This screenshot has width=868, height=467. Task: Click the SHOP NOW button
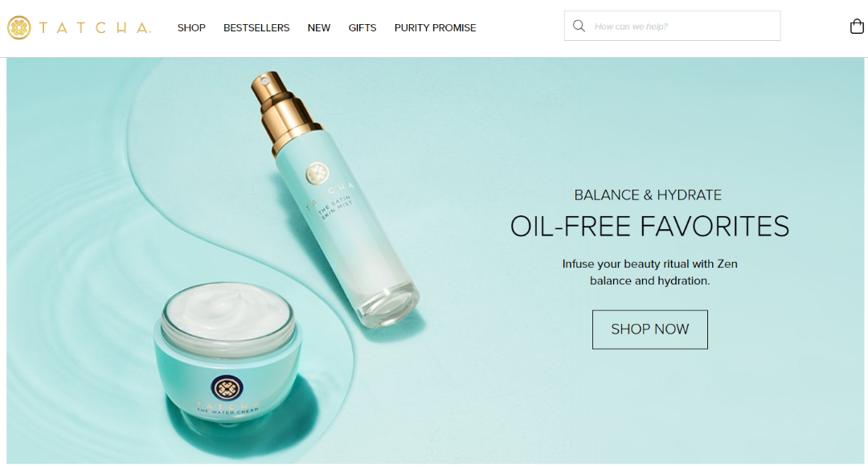[650, 330]
